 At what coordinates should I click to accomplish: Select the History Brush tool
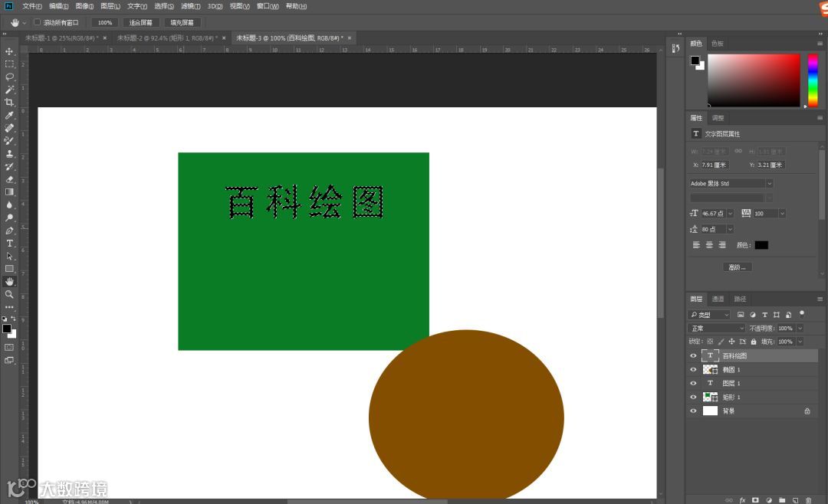click(x=9, y=166)
